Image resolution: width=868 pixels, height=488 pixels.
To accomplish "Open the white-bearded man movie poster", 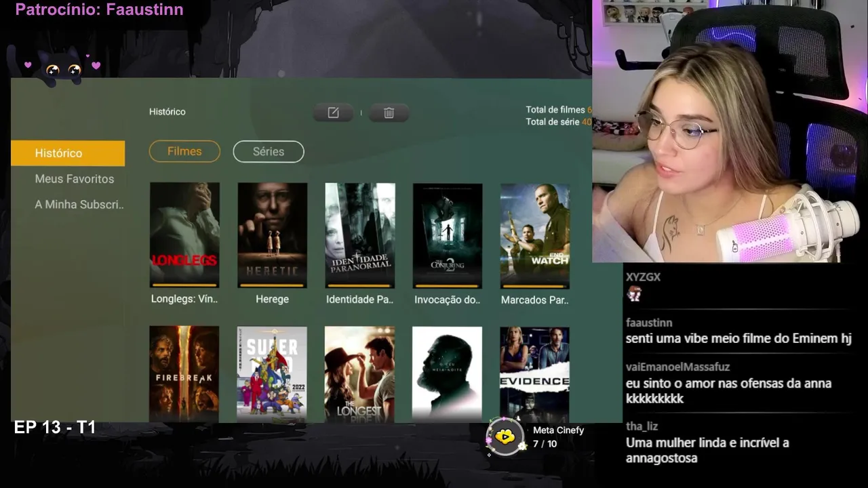I will (x=447, y=374).
